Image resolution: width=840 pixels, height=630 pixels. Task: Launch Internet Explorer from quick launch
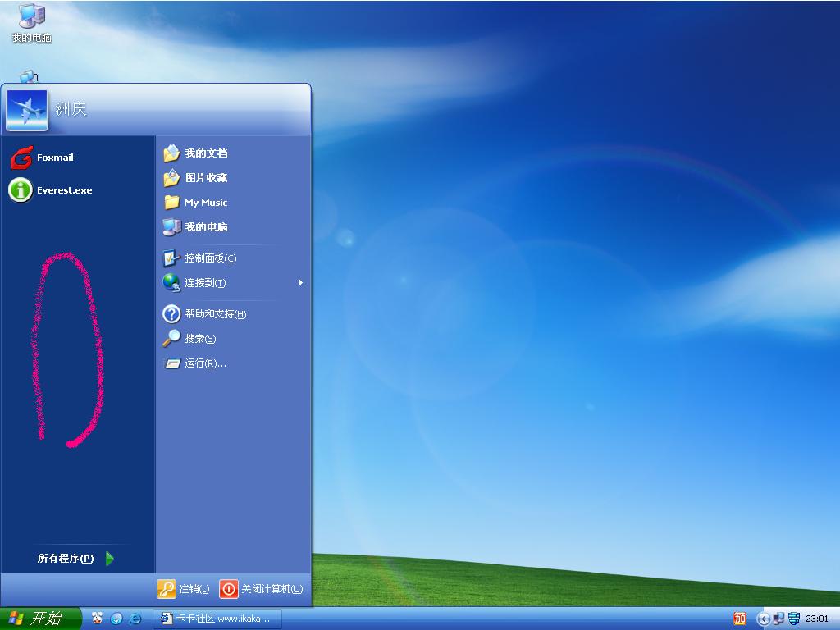tap(135, 619)
